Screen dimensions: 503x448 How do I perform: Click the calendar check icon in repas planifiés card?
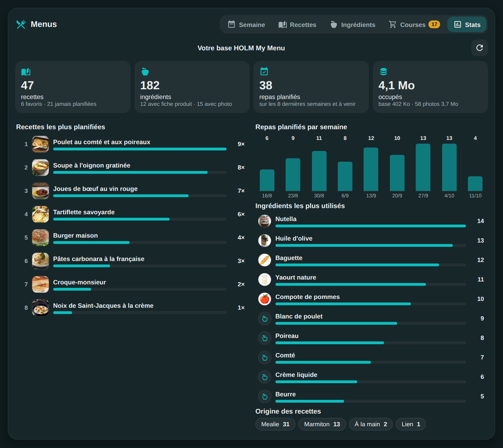click(264, 71)
